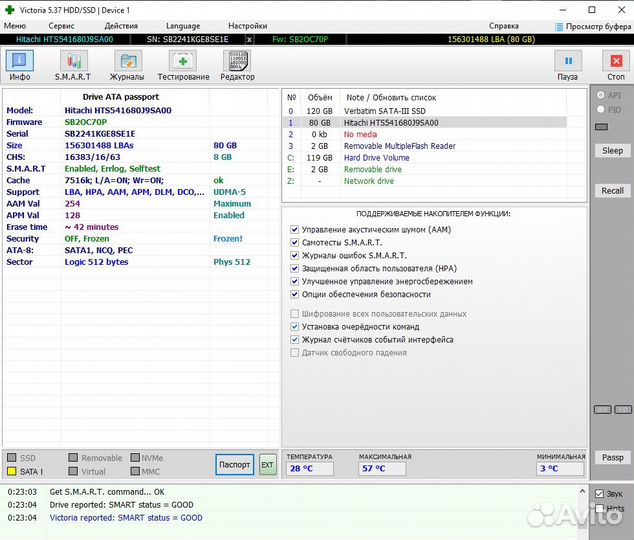Open the Журналы logs icon
This screenshot has height=540, width=634.
click(x=127, y=65)
